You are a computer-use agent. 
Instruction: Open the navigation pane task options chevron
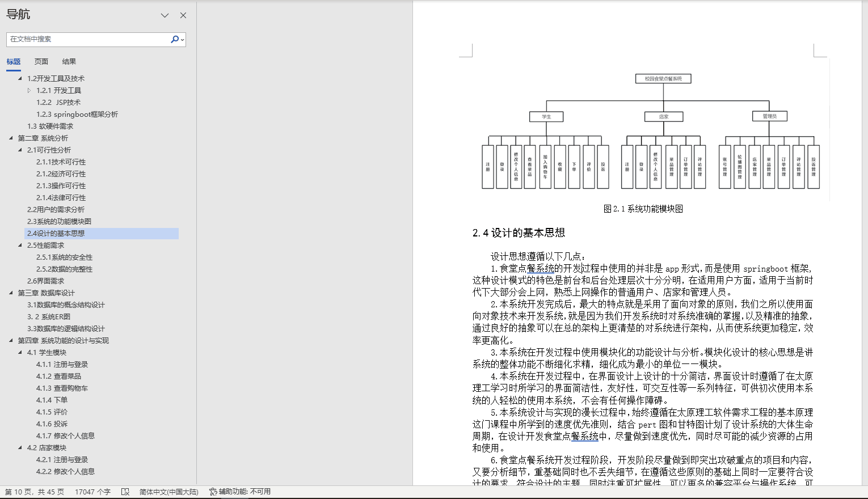coord(165,15)
